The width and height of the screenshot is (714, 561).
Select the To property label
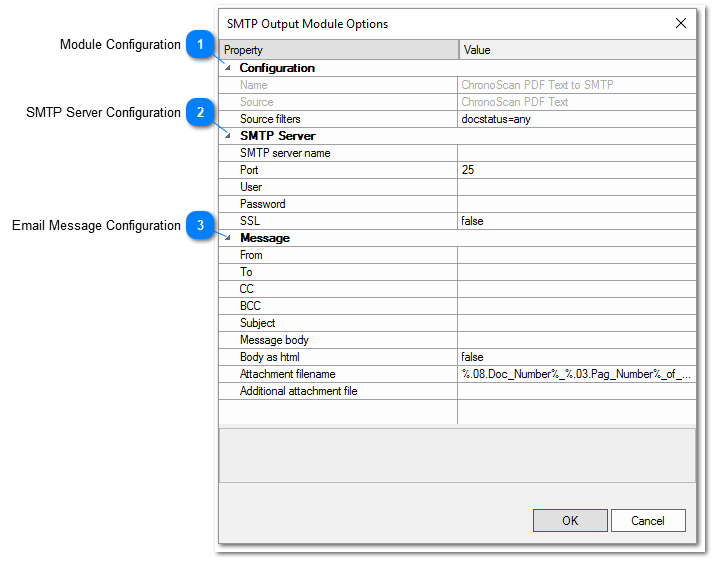(x=246, y=272)
